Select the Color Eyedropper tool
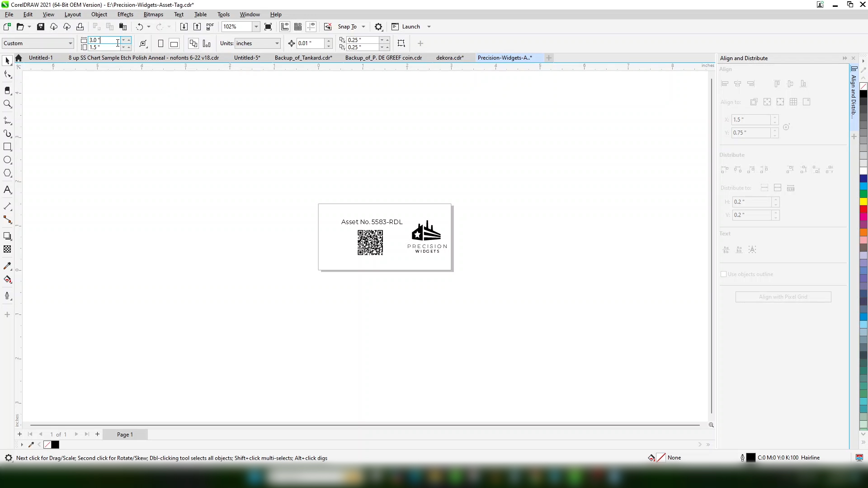This screenshot has width=868, height=488. click(7, 266)
